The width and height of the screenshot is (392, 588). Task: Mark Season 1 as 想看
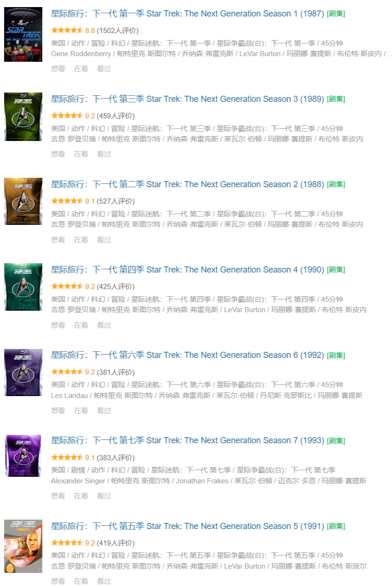pos(58,68)
